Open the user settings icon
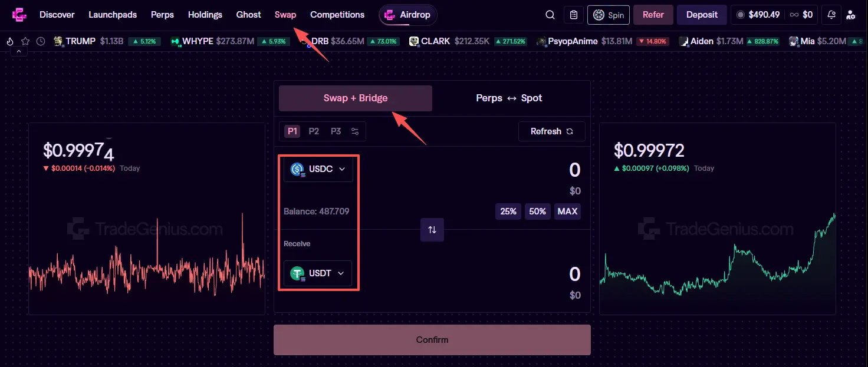Image resolution: width=868 pixels, height=367 pixels. point(850,15)
